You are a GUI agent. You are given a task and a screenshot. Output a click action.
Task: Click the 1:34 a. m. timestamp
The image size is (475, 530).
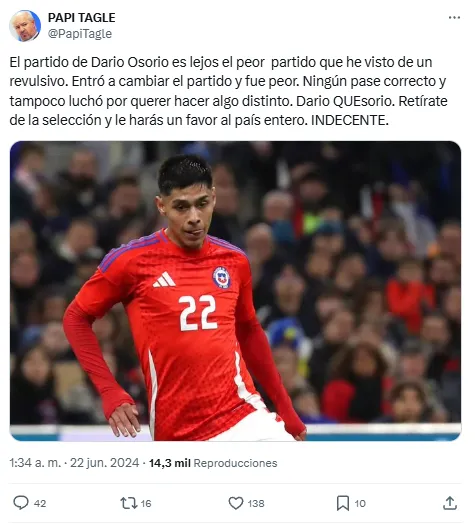pyautogui.click(x=35, y=463)
